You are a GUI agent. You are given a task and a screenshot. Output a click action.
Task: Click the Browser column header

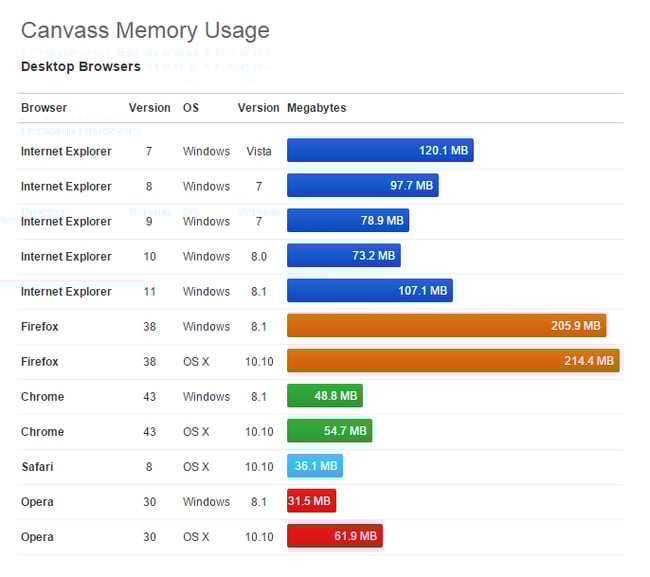click(x=44, y=108)
